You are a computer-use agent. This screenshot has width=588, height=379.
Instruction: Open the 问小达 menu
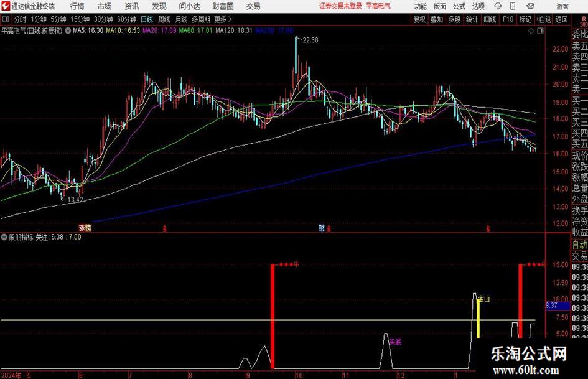189,6
